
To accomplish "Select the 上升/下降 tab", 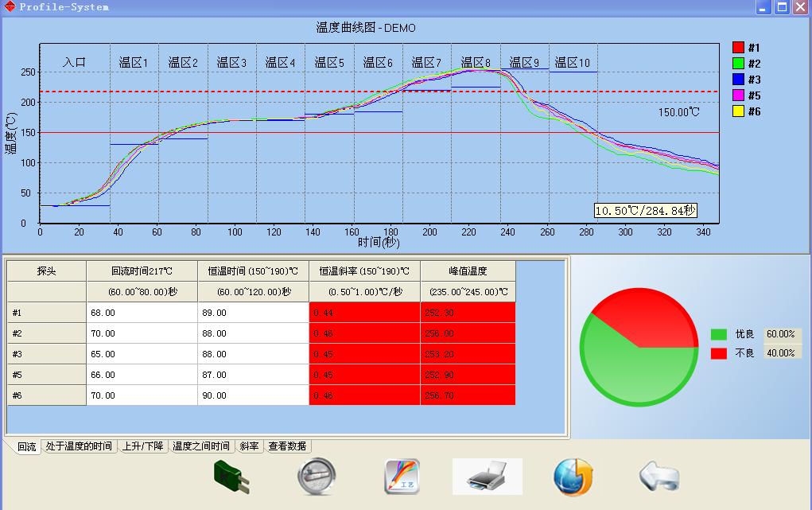I will click(142, 446).
